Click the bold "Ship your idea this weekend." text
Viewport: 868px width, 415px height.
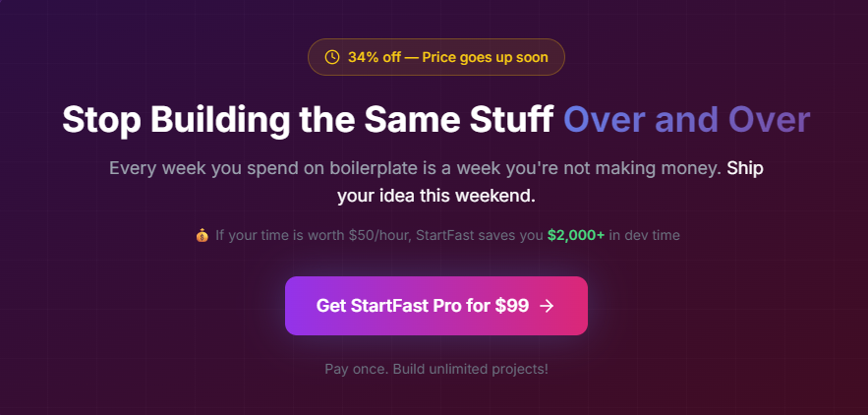pyautogui.click(x=437, y=196)
